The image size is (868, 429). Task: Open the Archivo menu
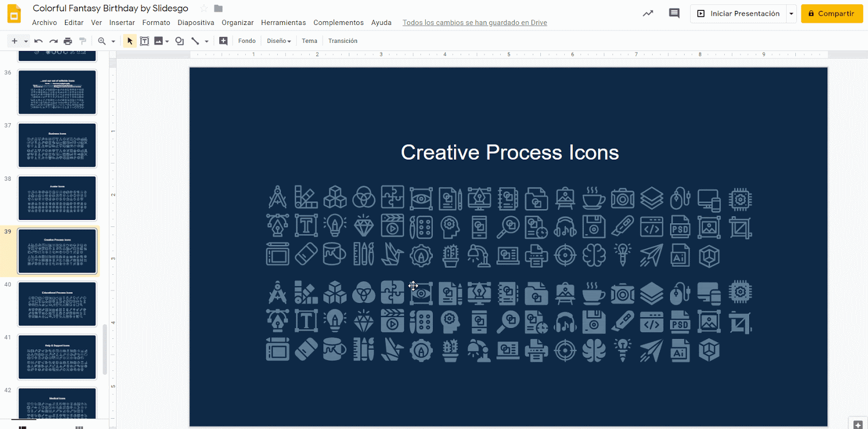[44, 23]
